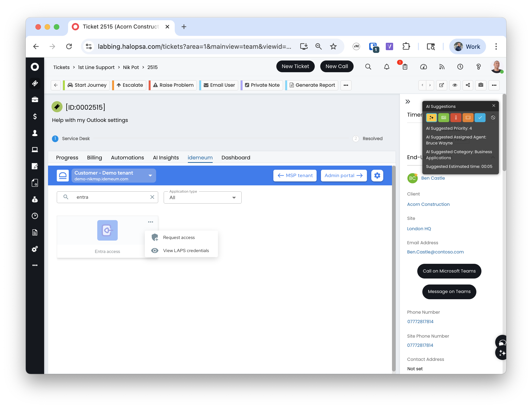The image size is (532, 408).
Task: Open the more actions ellipsis after Generate Report
Action: pos(346,85)
